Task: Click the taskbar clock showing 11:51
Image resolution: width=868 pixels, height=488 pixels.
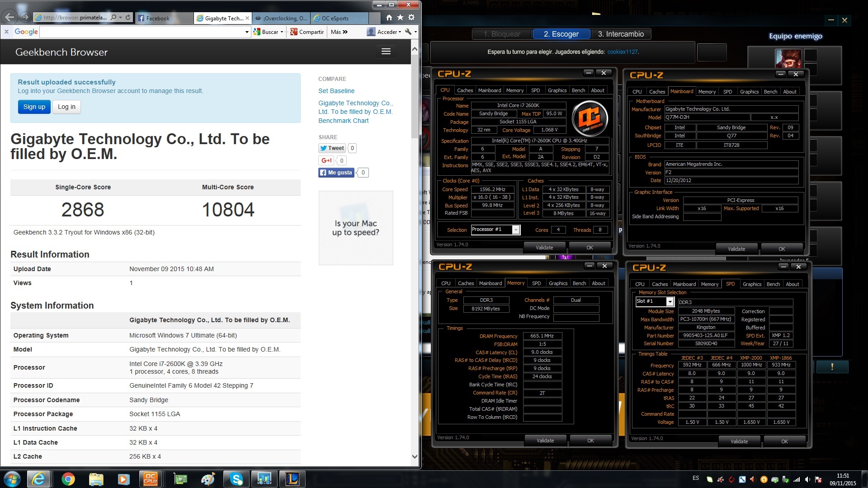Action: (843, 479)
